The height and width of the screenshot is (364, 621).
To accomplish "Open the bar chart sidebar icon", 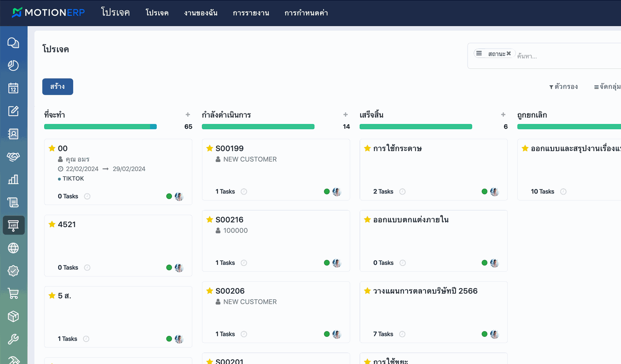I will tap(13, 180).
